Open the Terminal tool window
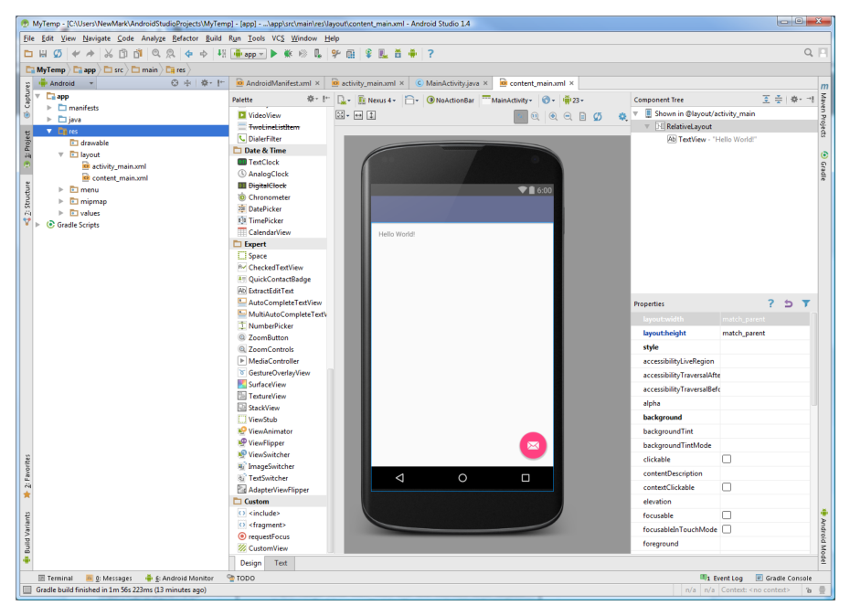 point(55,578)
